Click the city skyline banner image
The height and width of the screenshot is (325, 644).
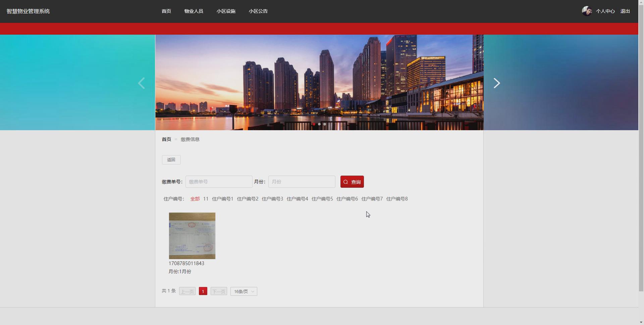(x=319, y=82)
